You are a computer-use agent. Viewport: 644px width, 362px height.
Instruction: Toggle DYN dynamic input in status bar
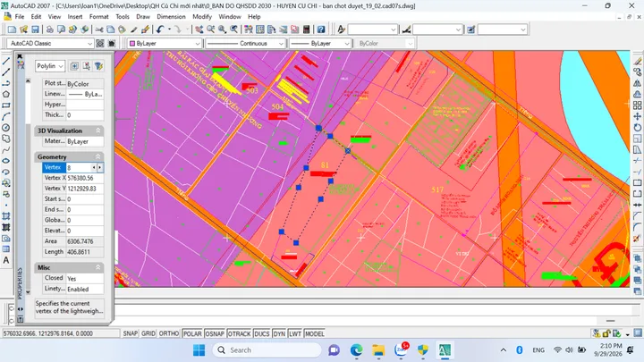pos(279,333)
